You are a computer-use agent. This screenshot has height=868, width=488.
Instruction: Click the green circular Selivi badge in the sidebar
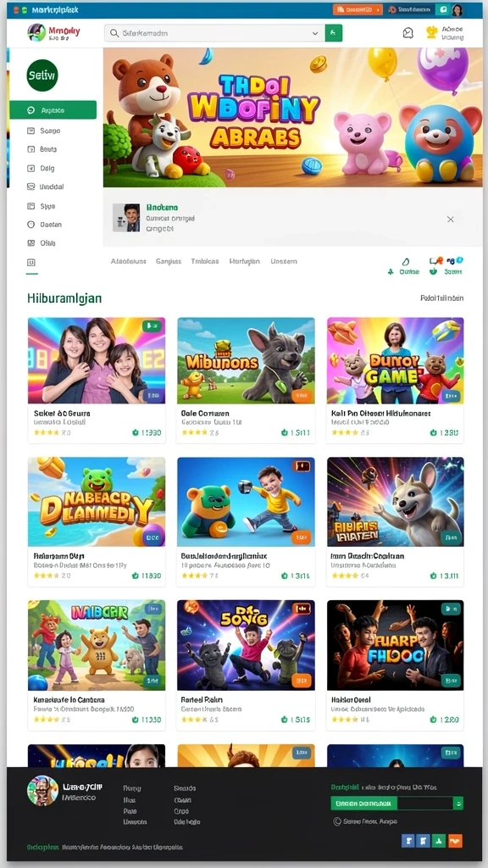(42, 75)
